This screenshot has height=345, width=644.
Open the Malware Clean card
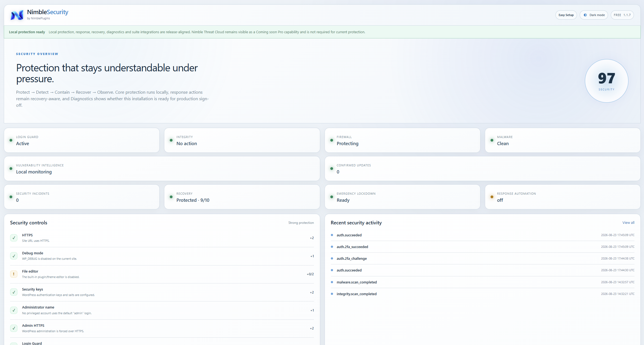click(563, 140)
